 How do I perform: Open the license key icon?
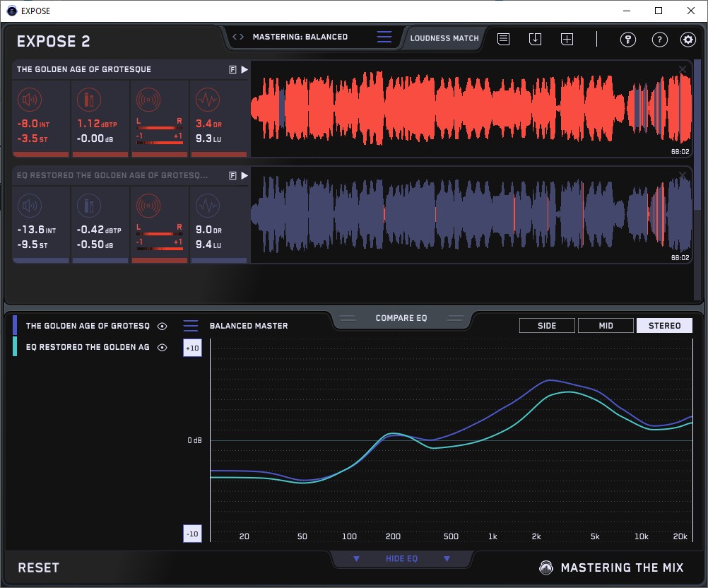click(x=627, y=39)
